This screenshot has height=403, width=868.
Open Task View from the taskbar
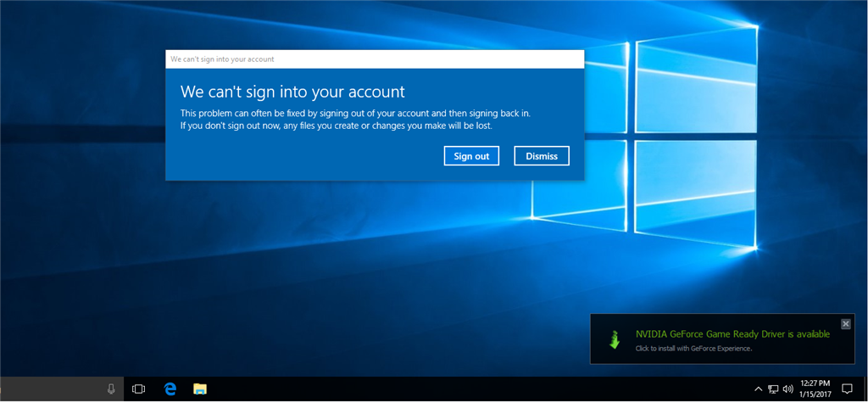coord(138,389)
